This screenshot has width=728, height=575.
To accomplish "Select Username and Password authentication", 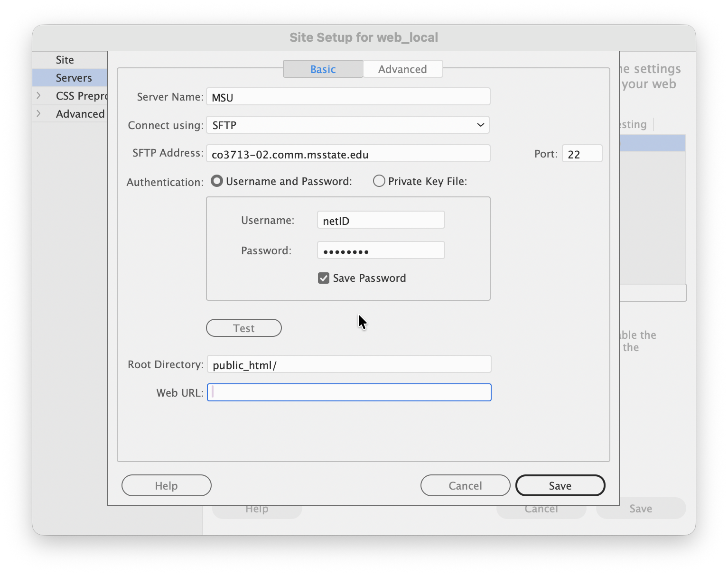I will 217,181.
